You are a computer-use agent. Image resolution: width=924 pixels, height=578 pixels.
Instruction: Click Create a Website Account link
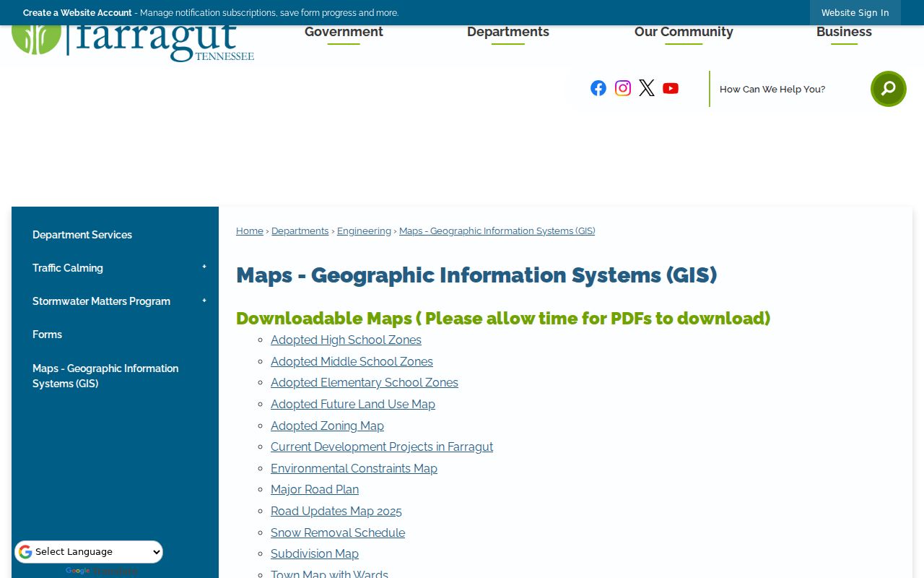tap(77, 13)
